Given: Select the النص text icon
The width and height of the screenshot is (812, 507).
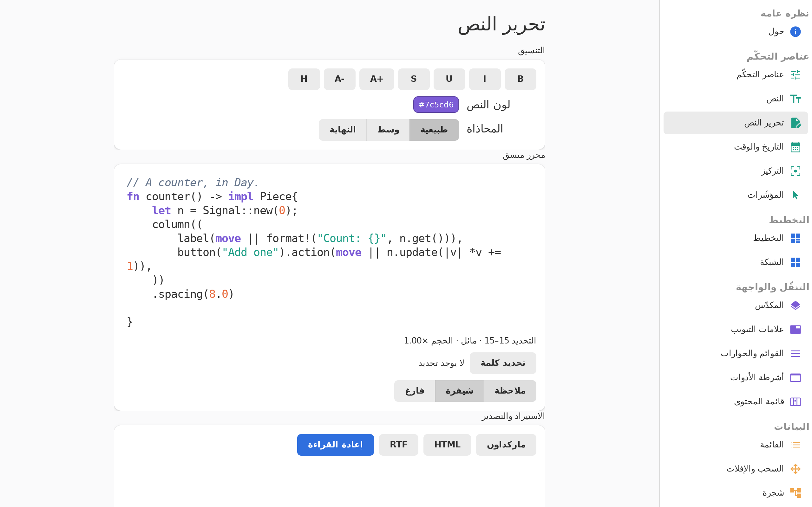Looking at the screenshot, I should tap(795, 99).
